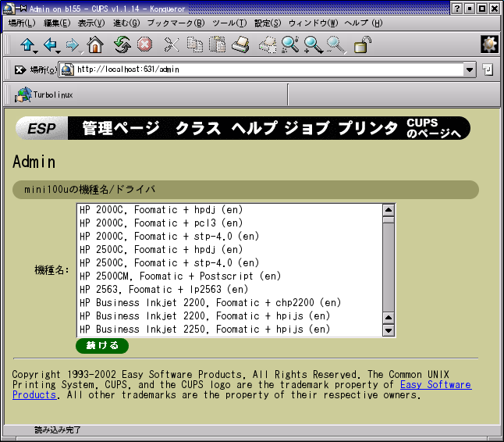Open the ブックマーク(B) menu
The image size is (504, 442).
pos(176,23)
